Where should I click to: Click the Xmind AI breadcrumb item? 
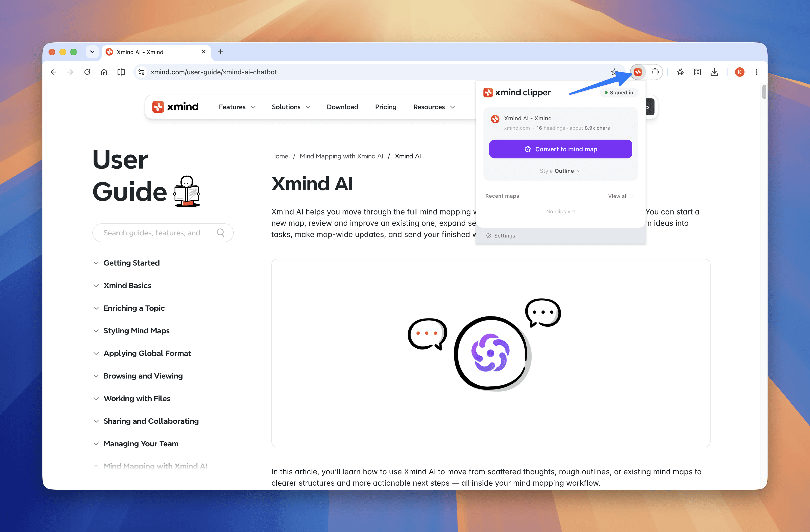(x=408, y=156)
